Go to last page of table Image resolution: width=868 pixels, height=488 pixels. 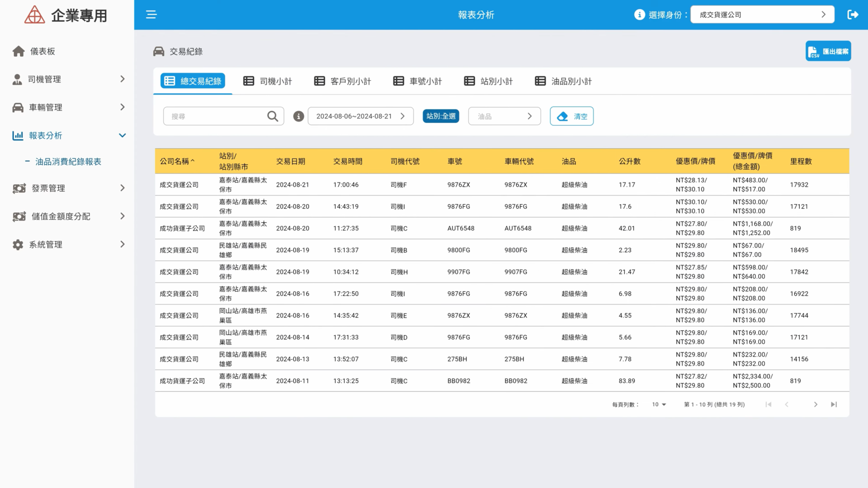834,404
